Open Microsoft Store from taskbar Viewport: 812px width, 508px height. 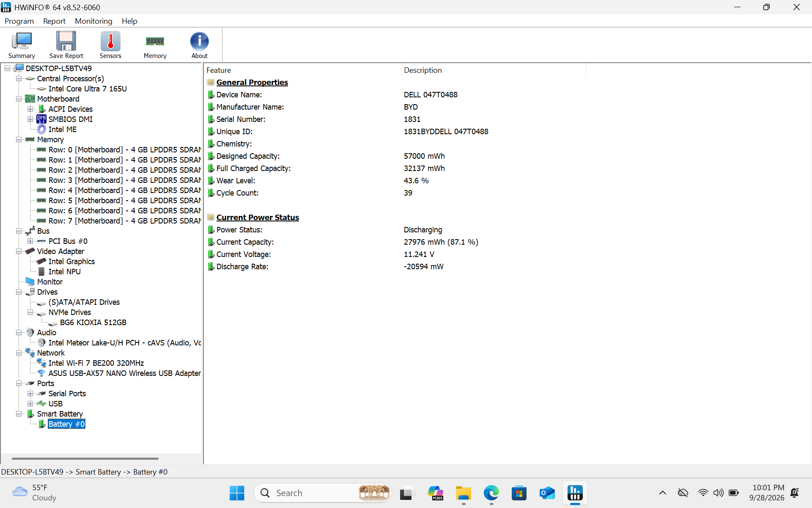[x=519, y=493]
